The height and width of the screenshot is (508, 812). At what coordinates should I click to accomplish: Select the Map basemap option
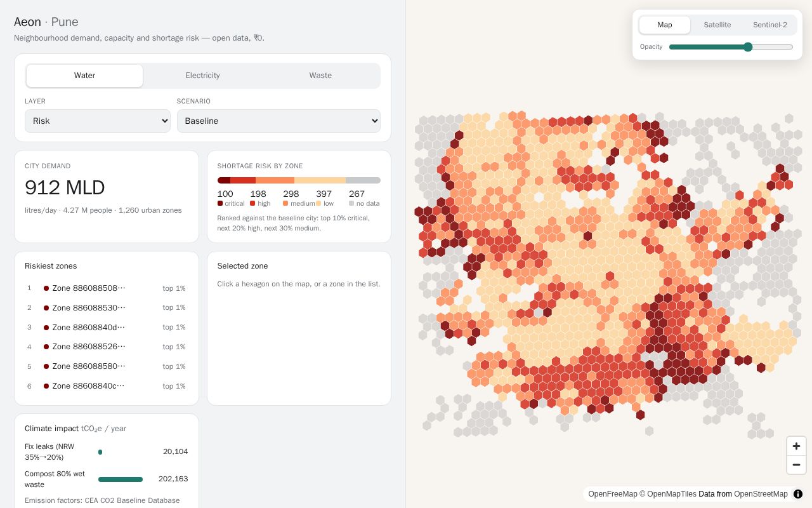pos(665,25)
